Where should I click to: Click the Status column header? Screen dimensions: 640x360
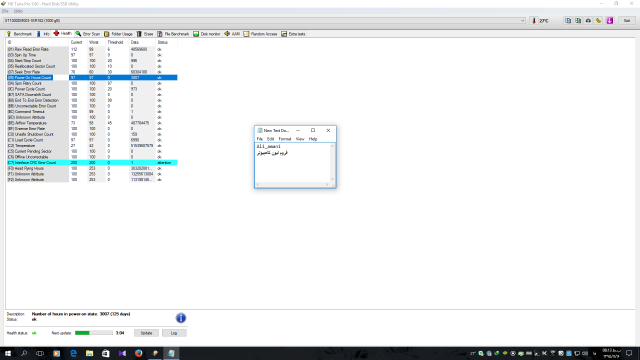pos(167,42)
